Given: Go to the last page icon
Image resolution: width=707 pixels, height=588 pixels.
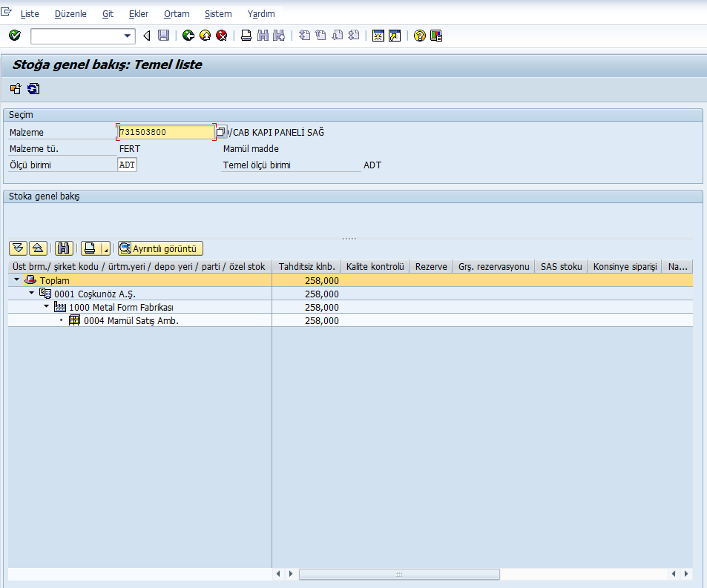Looking at the screenshot, I should 354,36.
